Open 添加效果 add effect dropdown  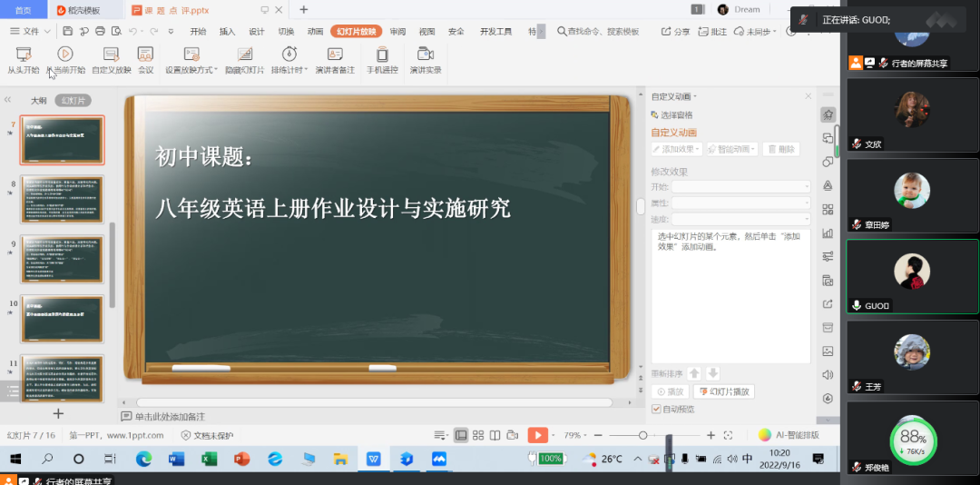[x=677, y=149]
